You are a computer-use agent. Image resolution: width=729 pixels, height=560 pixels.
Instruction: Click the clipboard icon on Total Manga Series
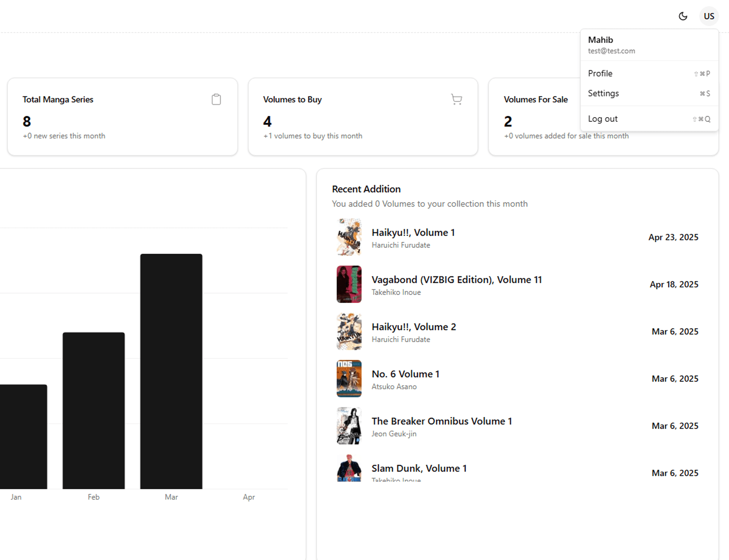(x=216, y=99)
